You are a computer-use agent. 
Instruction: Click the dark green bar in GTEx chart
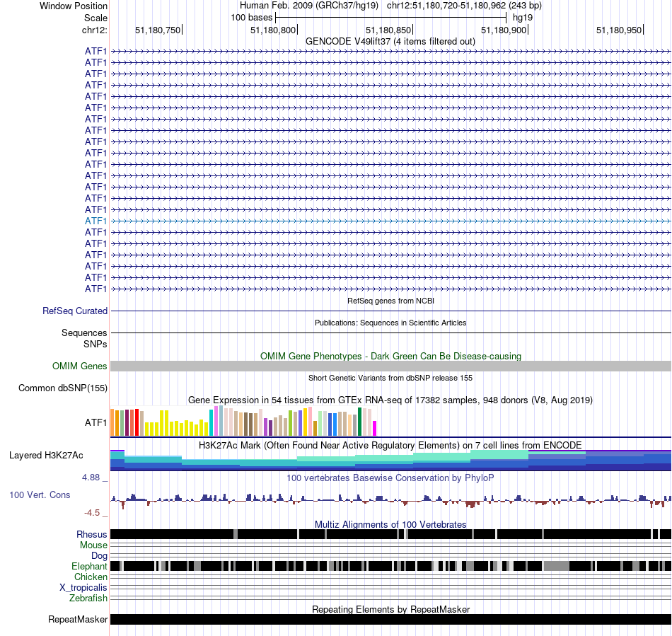pyautogui.click(x=359, y=422)
